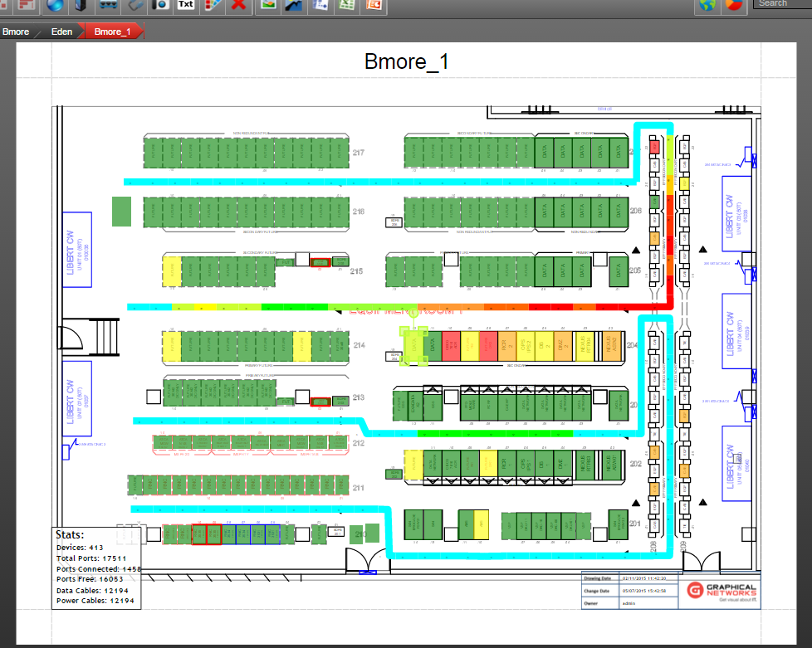
Task: Select the line chart toolbar icon
Action: pos(292,6)
